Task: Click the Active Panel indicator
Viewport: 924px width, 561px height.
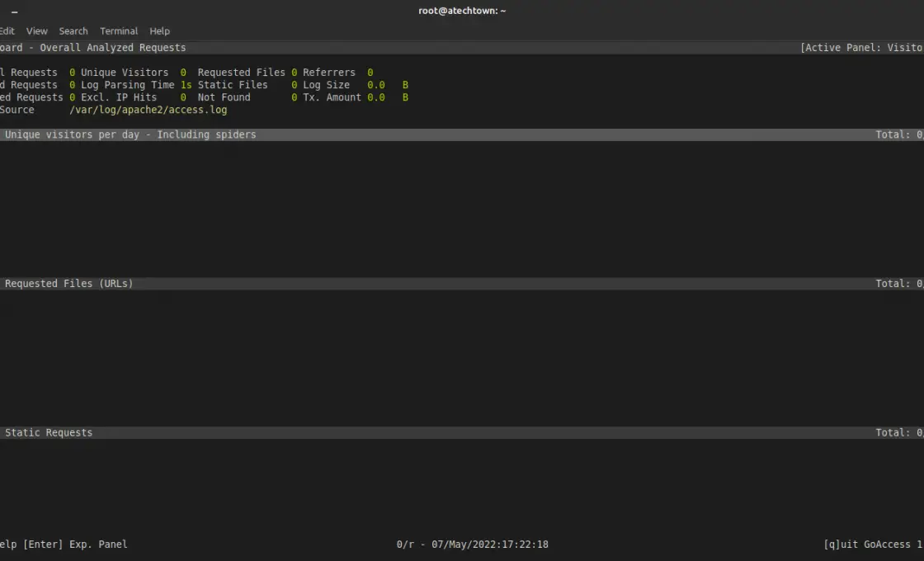Action: coord(860,48)
